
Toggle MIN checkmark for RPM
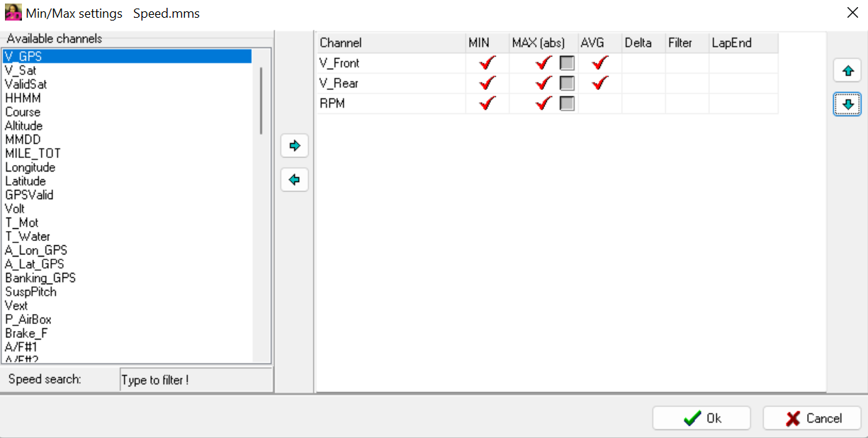point(487,104)
